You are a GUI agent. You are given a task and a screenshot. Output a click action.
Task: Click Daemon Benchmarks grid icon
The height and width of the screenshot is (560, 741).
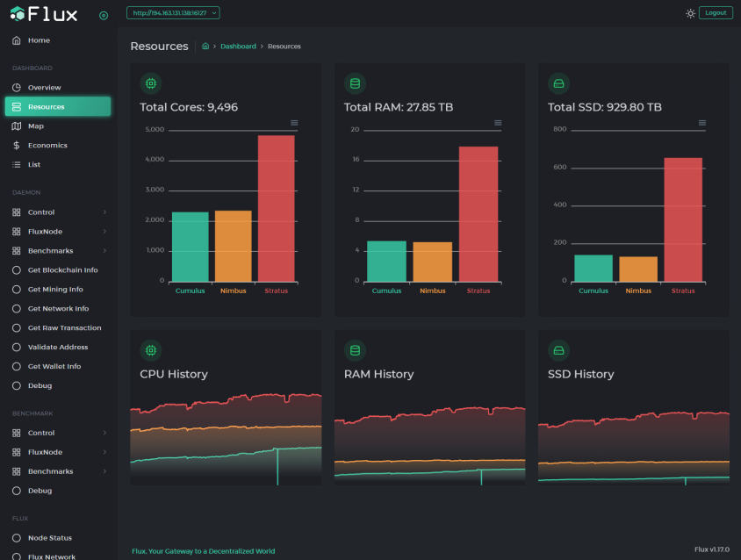click(17, 250)
